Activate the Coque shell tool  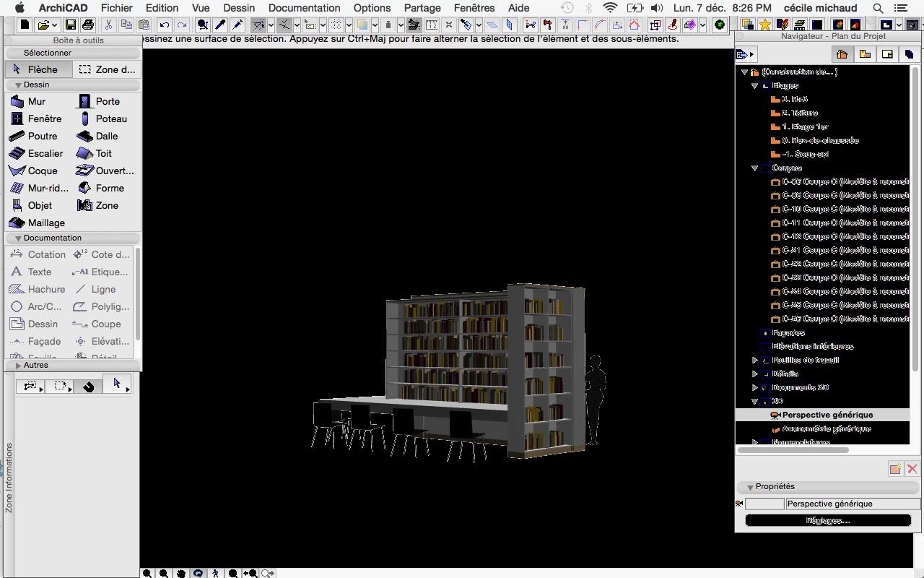pyautogui.click(x=33, y=171)
